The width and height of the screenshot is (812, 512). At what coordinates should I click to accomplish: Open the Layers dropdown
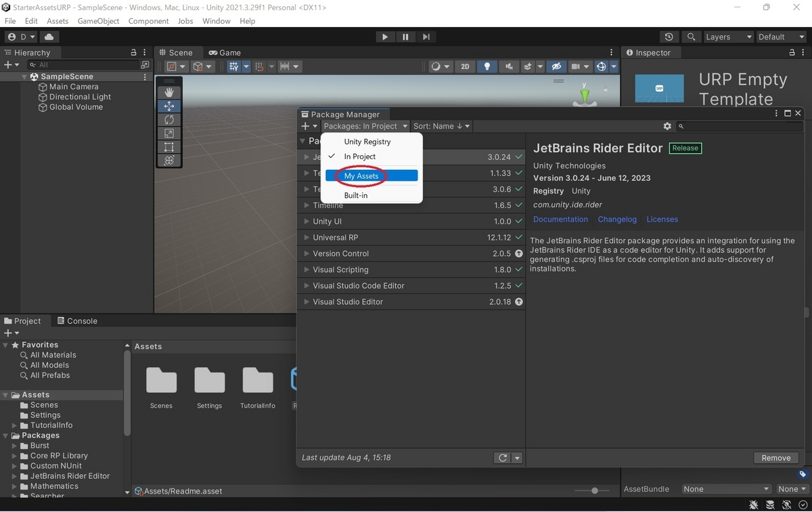click(x=728, y=37)
